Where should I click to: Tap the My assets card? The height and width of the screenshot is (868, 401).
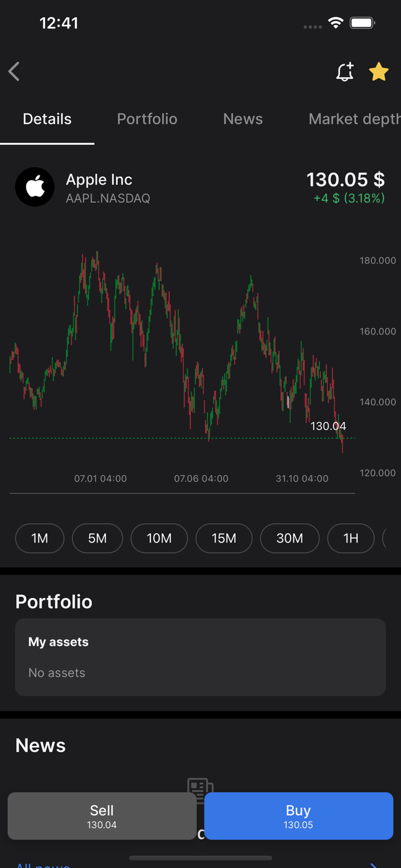coord(200,657)
